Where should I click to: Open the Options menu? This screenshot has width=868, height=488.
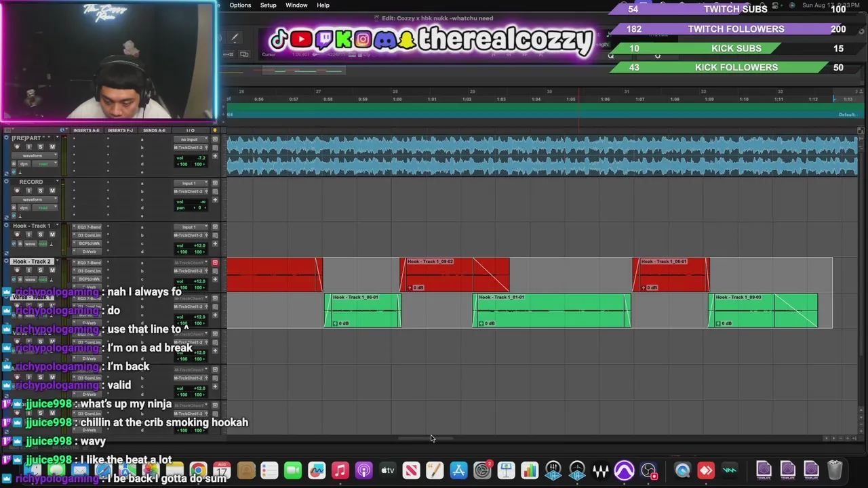click(x=240, y=5)
